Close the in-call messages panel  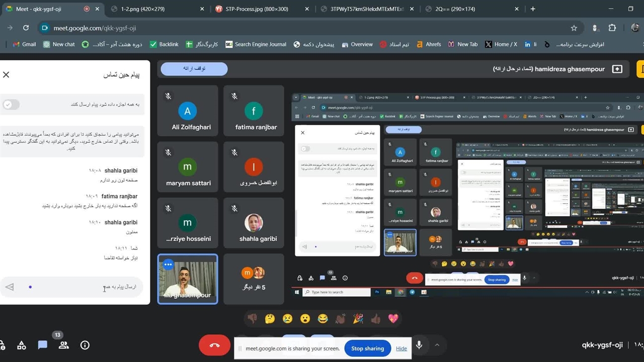[6, 74]
